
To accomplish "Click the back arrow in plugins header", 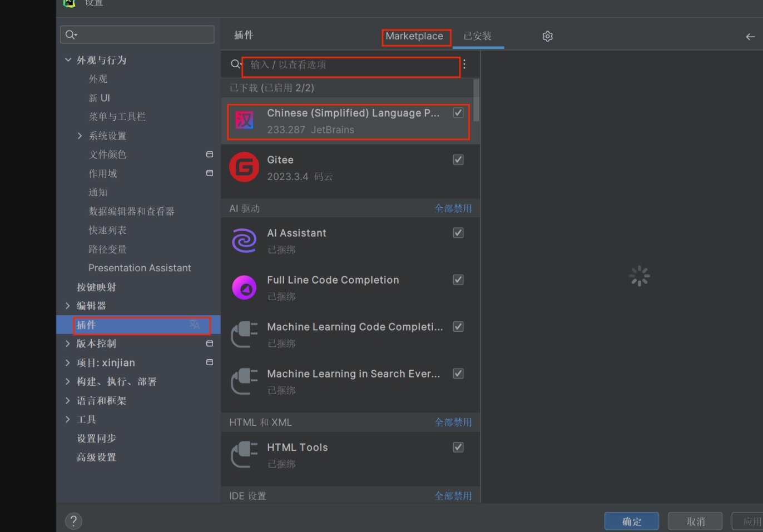I will [x=750, y=37].
